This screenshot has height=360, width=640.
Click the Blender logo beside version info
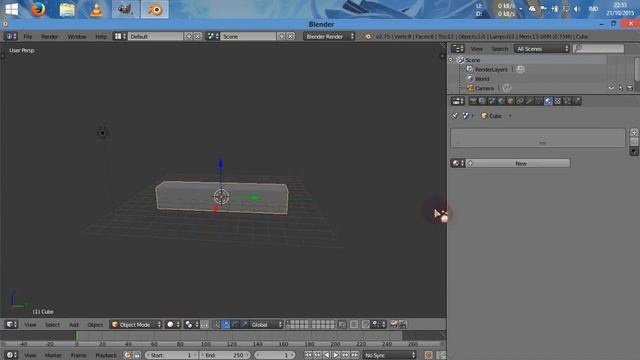click(x=368, y=36)
